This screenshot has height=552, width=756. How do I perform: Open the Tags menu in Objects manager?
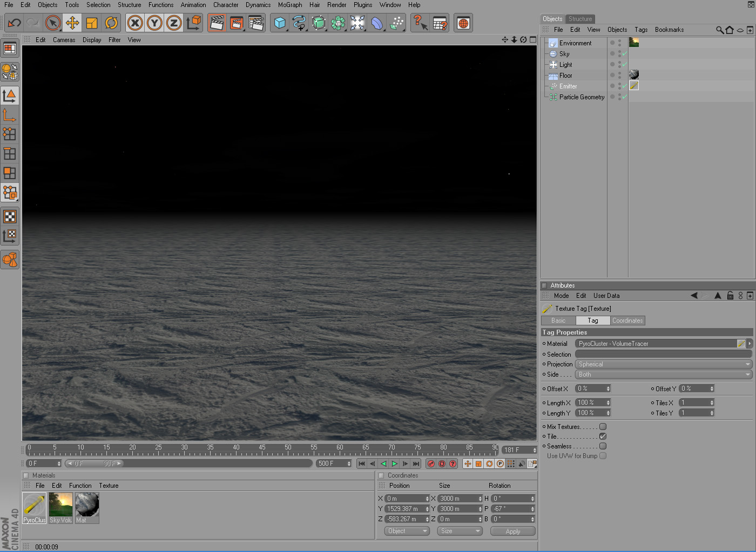pos(641,30)
